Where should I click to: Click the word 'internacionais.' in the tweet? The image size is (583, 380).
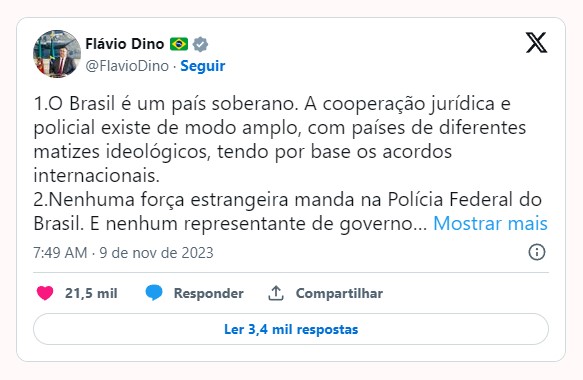point(97,175)
